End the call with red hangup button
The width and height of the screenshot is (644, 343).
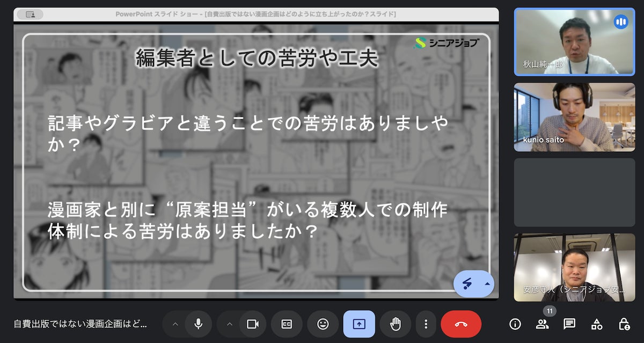[461, 324]
